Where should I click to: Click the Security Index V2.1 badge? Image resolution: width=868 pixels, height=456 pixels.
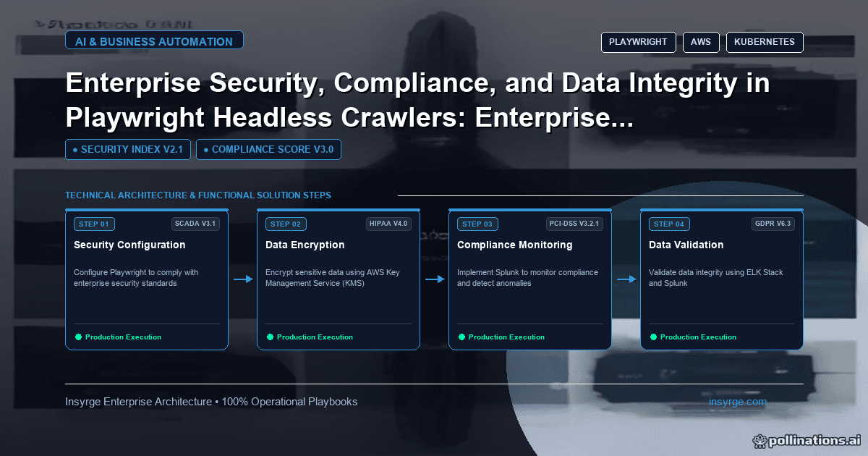(128, 150)
